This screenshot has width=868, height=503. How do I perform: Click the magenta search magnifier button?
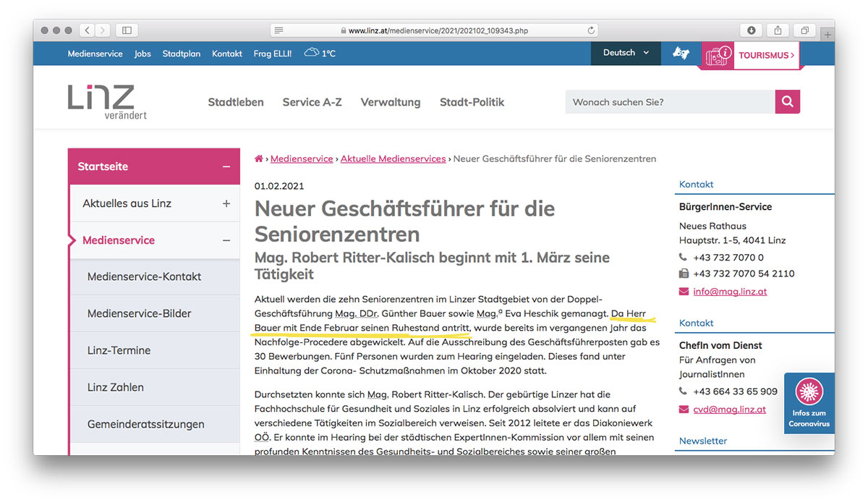click(787, 102)
